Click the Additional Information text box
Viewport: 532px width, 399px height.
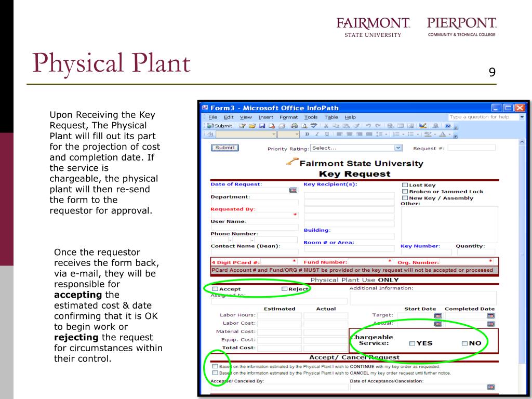click(x=423, y=298)
